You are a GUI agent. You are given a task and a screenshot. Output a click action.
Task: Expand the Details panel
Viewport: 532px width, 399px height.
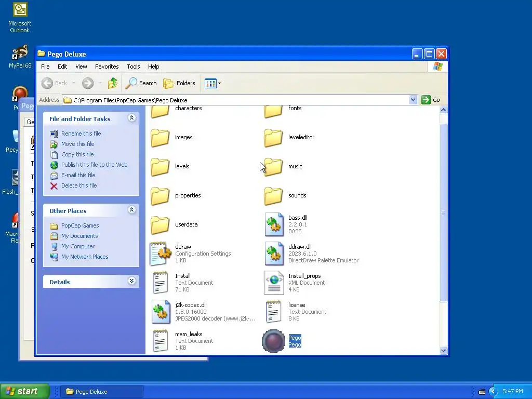131,281
